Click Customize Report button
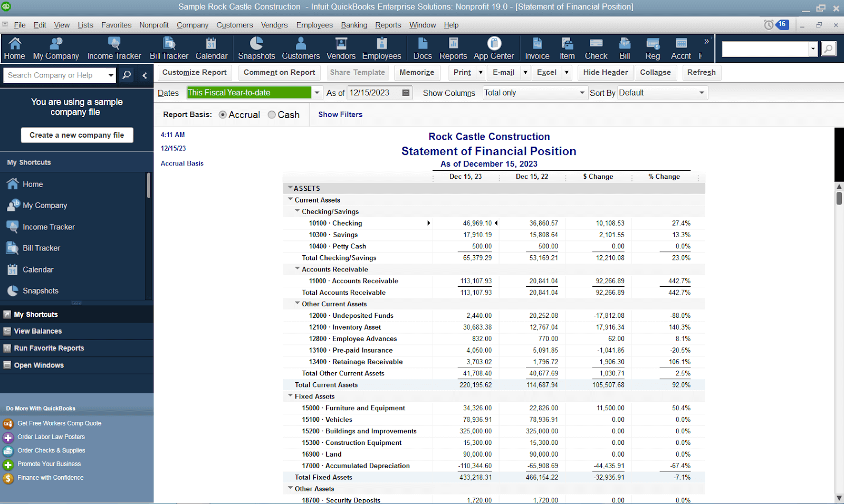 pyautogui.click(x=194, y=73)
